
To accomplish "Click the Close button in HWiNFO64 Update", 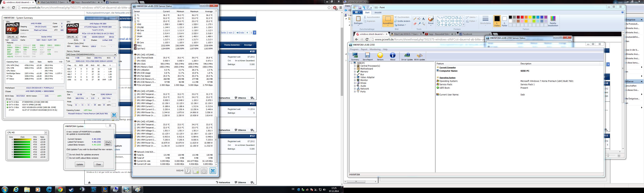I will tap(99, 164).
